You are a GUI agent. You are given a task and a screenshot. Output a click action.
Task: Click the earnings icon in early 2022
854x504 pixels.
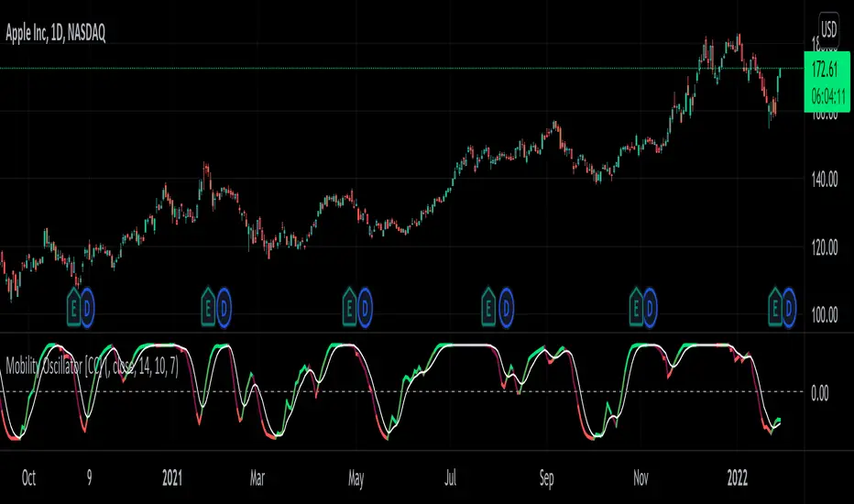coord(775,308)
